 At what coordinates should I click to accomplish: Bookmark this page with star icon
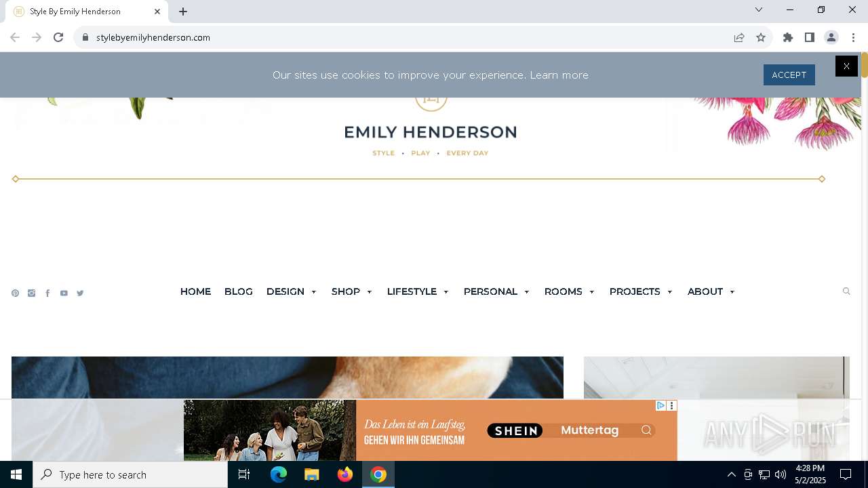pos(761,37)
